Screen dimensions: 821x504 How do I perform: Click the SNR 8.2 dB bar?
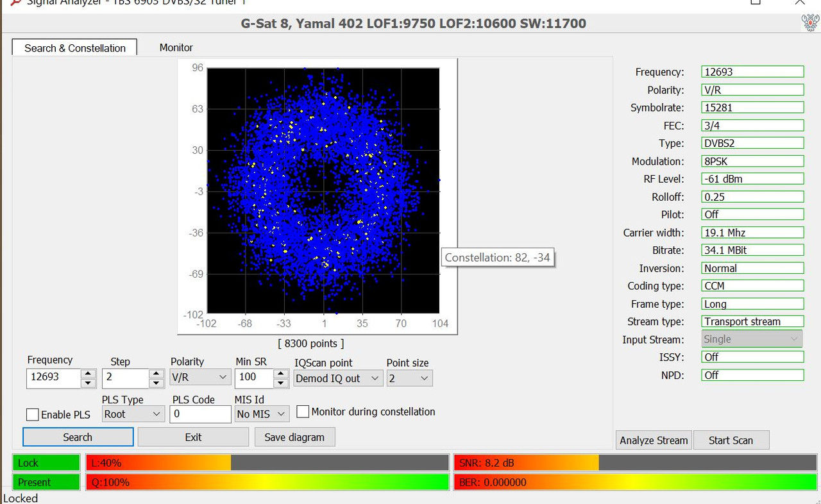click(636, 462)
